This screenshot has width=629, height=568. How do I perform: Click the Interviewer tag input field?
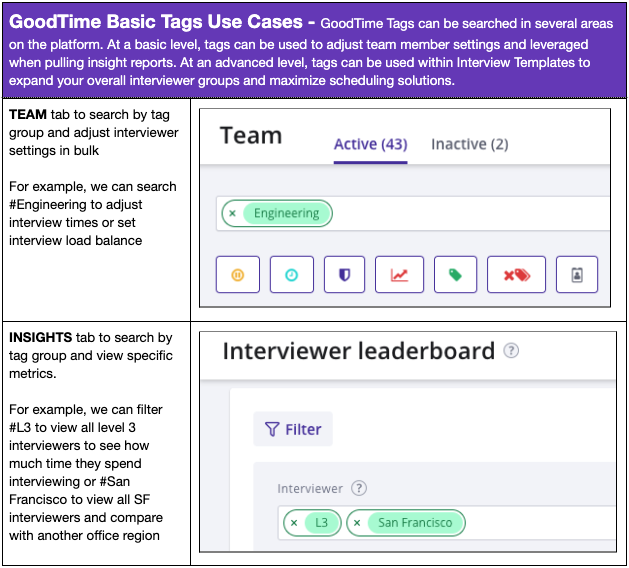[x=540, y=523]
